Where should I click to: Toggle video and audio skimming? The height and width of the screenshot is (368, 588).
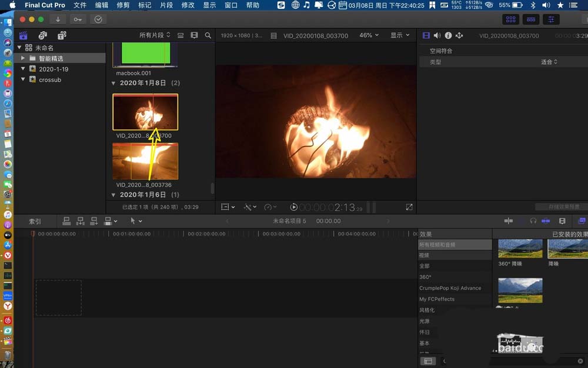(509, 221)
